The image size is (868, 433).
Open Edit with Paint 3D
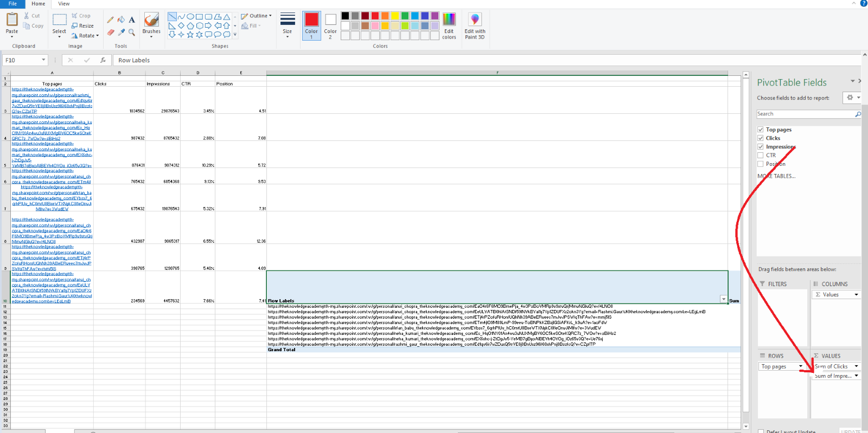tap(475, 25)
